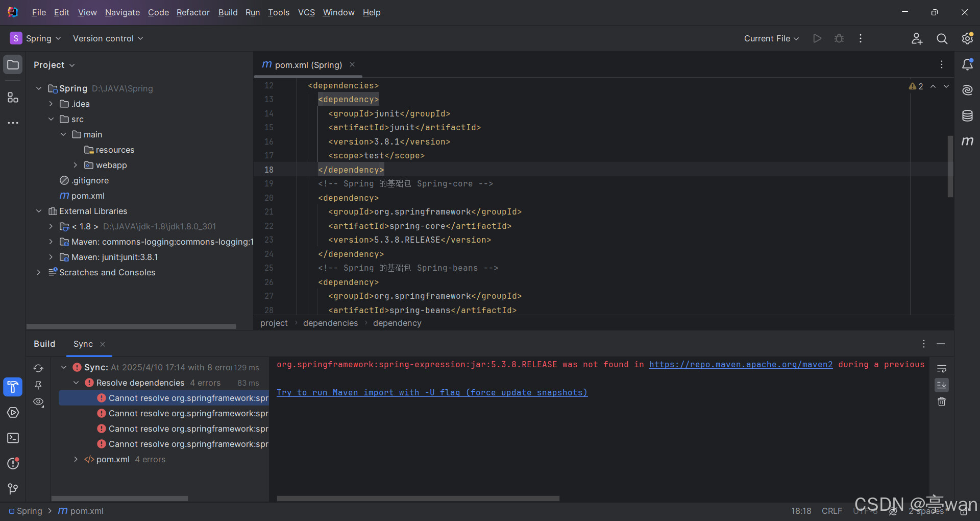
Task: Toggle scroll to end in build output
Action: pos(942,385)
